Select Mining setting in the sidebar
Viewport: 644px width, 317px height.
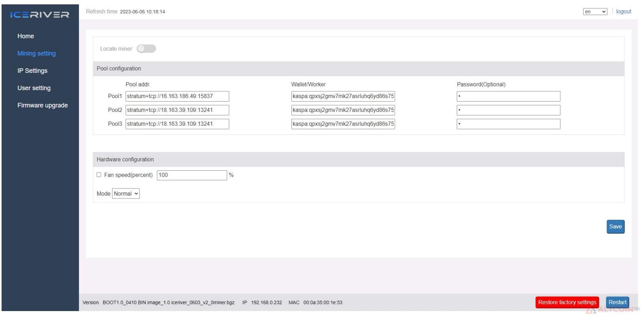tap(36, 53)
